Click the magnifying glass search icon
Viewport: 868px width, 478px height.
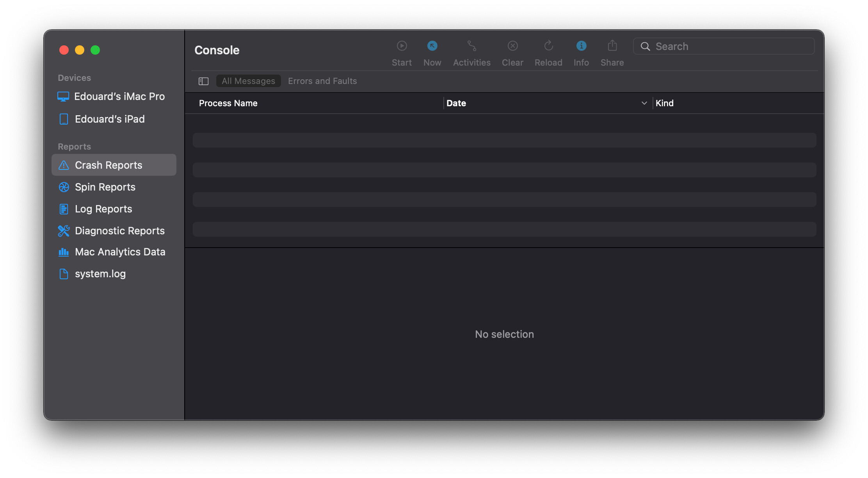(645, 46)
